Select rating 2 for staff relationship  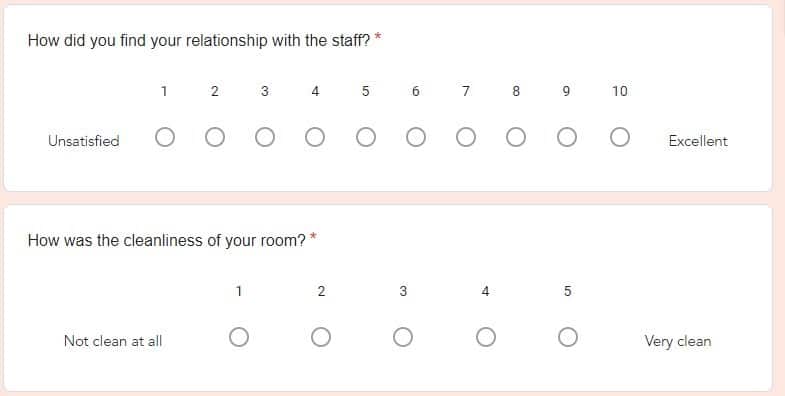(x=215, y=137)
